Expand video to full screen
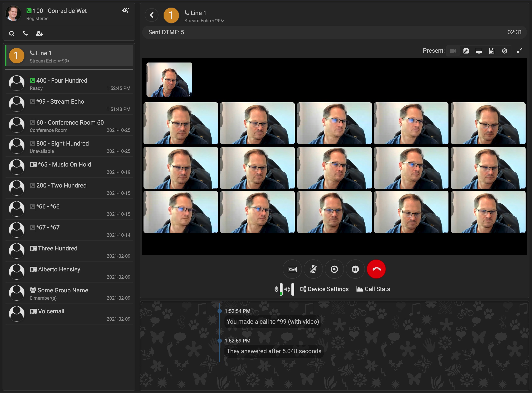 click(x=520, y=51)
